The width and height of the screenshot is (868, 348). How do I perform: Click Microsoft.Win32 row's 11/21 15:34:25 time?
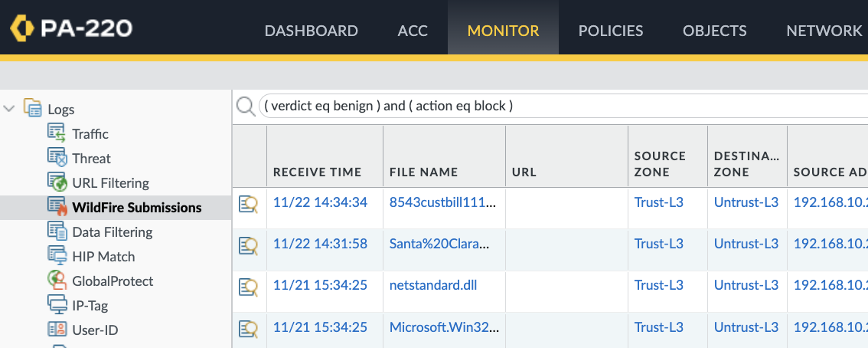click(x=321, y=327)
